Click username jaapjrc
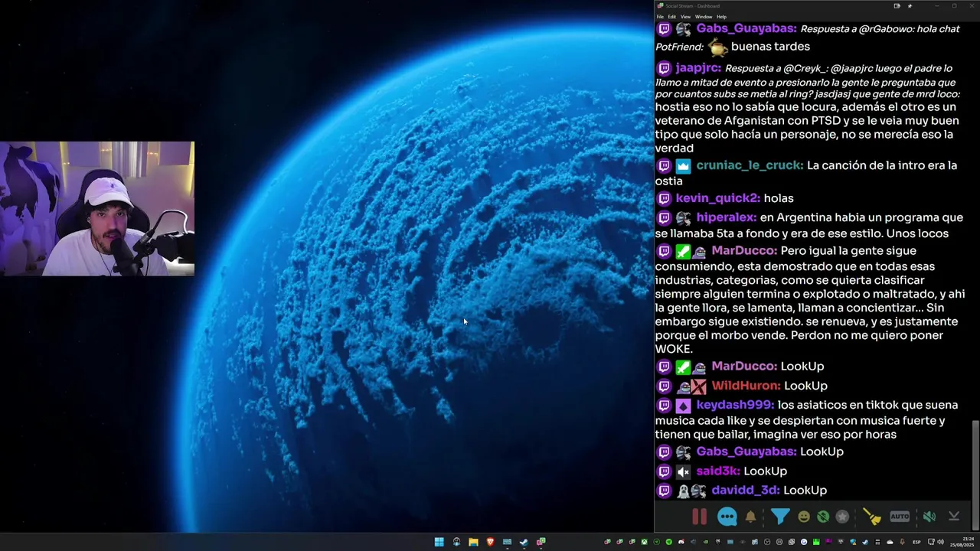 tap(698, 67)
